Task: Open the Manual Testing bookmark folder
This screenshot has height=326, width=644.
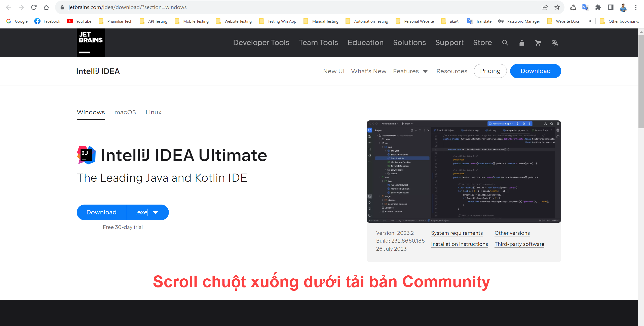Action: (x=321, y=21)
